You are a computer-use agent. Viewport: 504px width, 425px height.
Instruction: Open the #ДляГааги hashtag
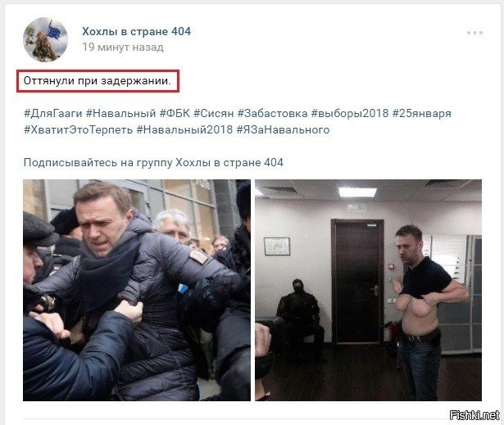(53, 113)
